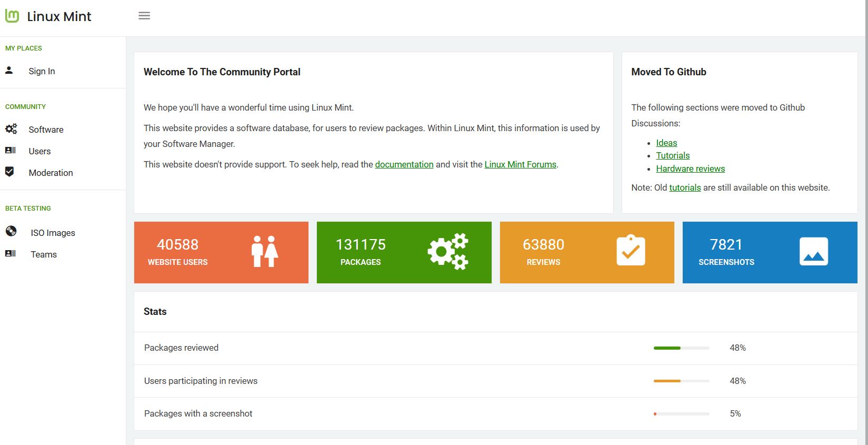Open the Software section
This screenshot has height=445, width=868.
coord(46,130)
